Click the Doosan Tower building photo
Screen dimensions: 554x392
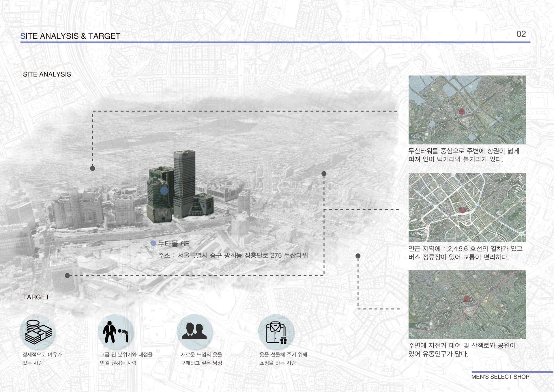coord(180,186)
